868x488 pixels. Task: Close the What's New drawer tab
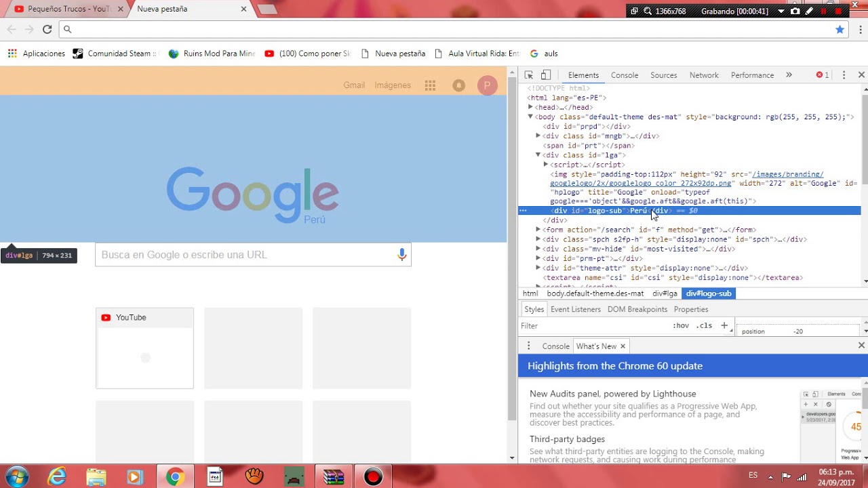click(x=623, y=346)
